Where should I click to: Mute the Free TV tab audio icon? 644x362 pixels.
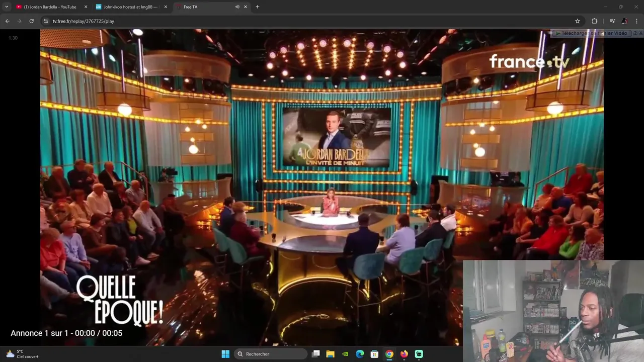tap(237, 7)
